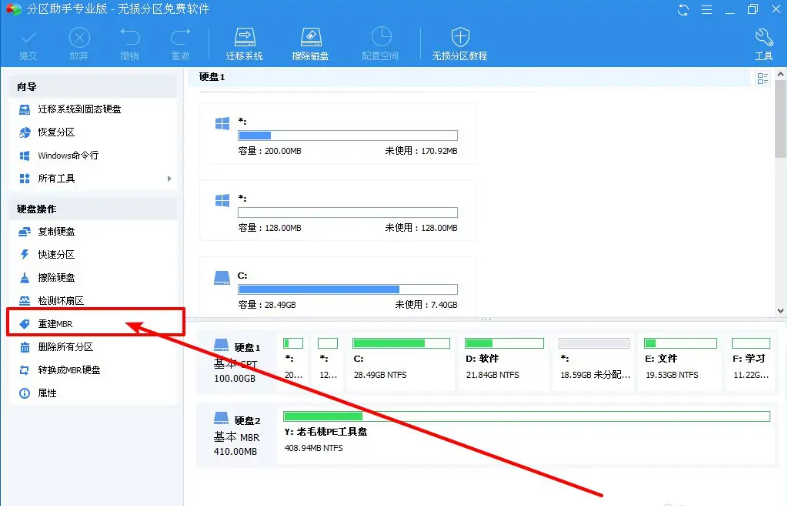
Task: Toggle the view layout icon beside 硬盘1 header
Action: [763, 78]
